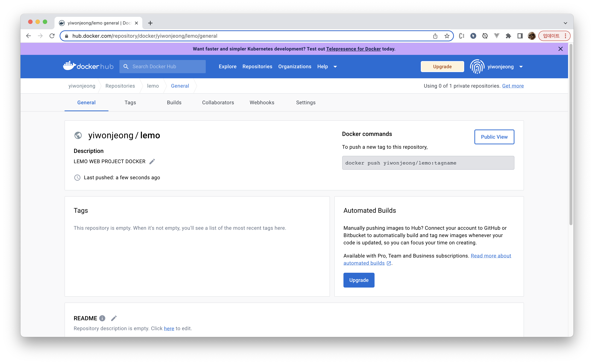The image size is (594, 364).
Task: Reload the page with refresh icon
Action: (52, 36)
